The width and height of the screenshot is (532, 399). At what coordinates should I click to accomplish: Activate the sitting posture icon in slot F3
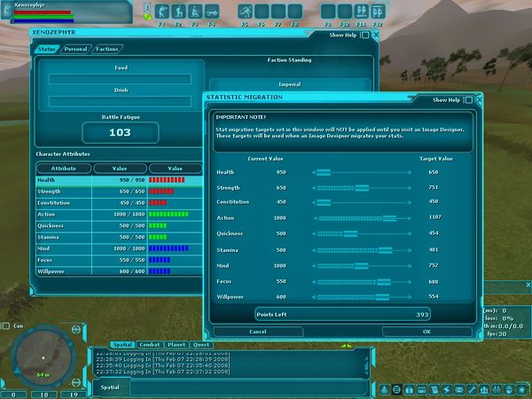point(194,12)
